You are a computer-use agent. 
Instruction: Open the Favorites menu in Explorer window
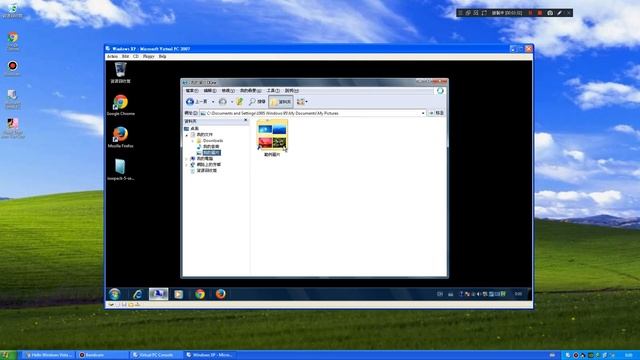(250, 91)
